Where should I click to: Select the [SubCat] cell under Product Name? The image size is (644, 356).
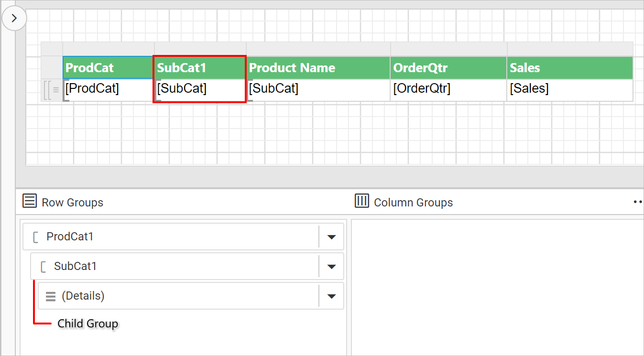[x=318, y=90]
